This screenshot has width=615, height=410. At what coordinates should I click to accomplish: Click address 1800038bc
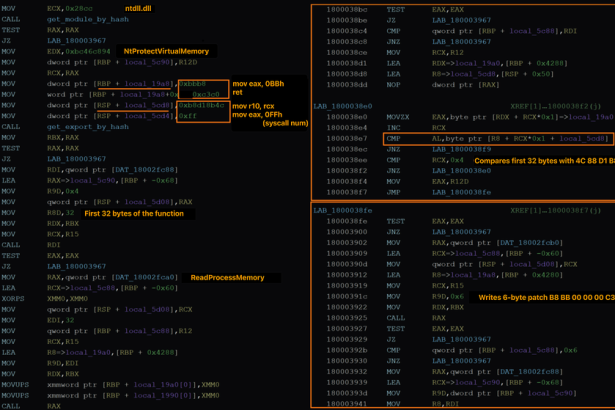tap(347, 9)
